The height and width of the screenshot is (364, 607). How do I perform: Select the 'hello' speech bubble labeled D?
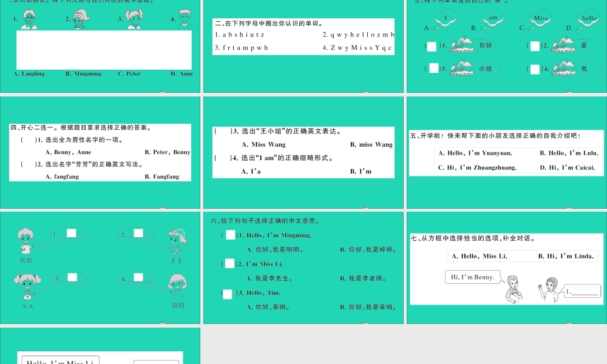click(588, 19)
